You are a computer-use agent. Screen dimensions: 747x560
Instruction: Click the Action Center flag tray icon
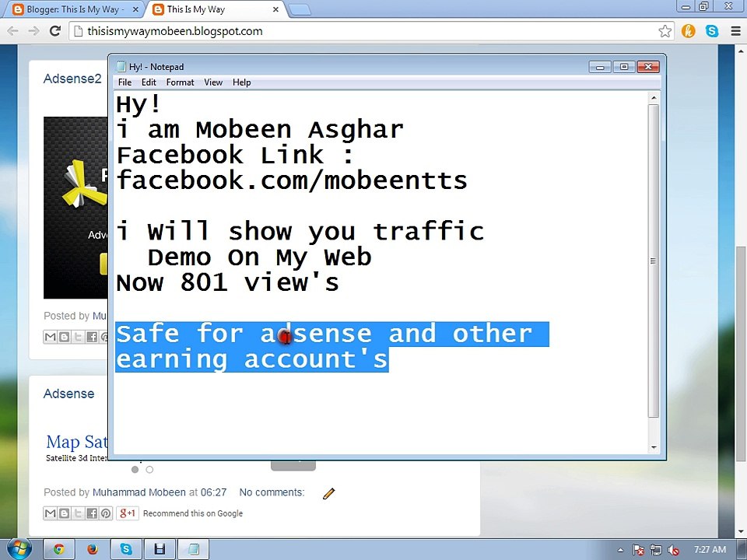638,550
